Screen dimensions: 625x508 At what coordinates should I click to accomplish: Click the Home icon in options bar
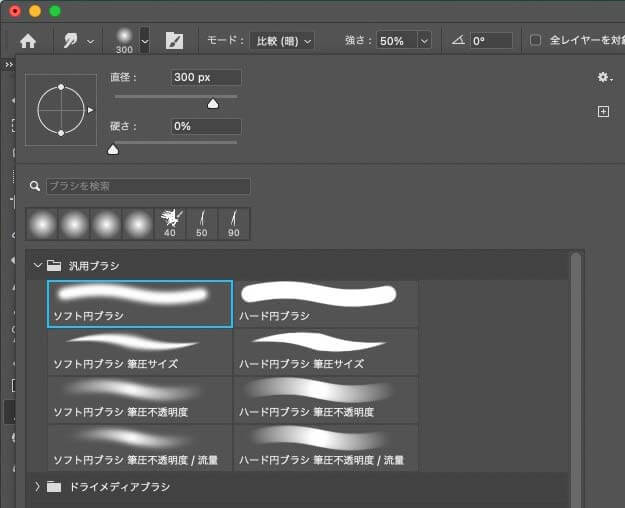(28, 41)
